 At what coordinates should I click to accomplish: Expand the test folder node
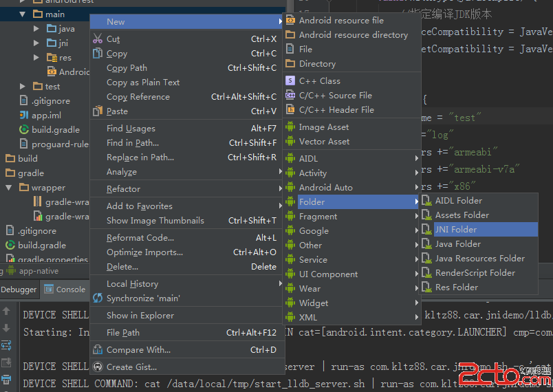coord(23,87)
